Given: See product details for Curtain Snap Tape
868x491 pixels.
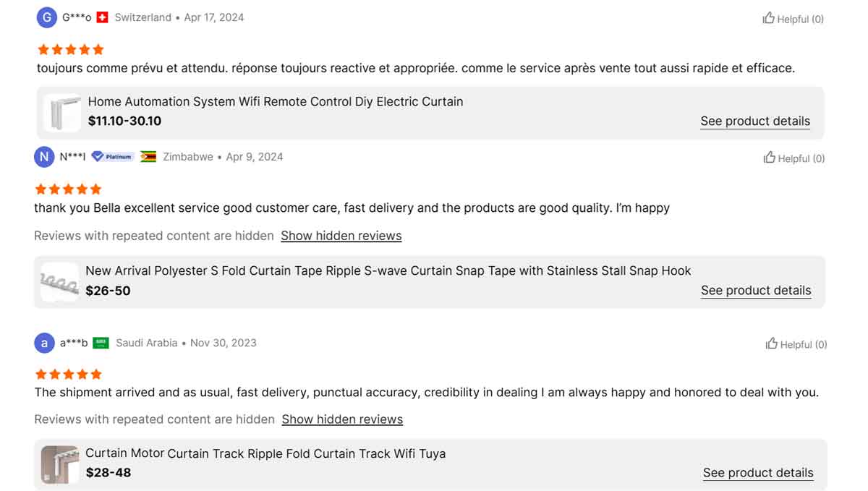Looking at the screenshot, I should 756,291.
